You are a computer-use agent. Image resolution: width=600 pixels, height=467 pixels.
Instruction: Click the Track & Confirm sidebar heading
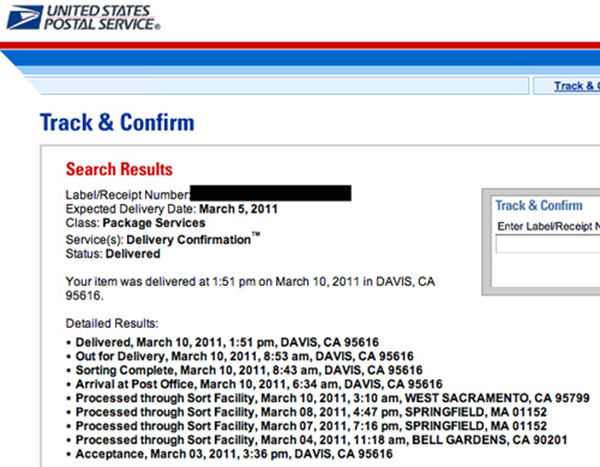tap(539, 206)
